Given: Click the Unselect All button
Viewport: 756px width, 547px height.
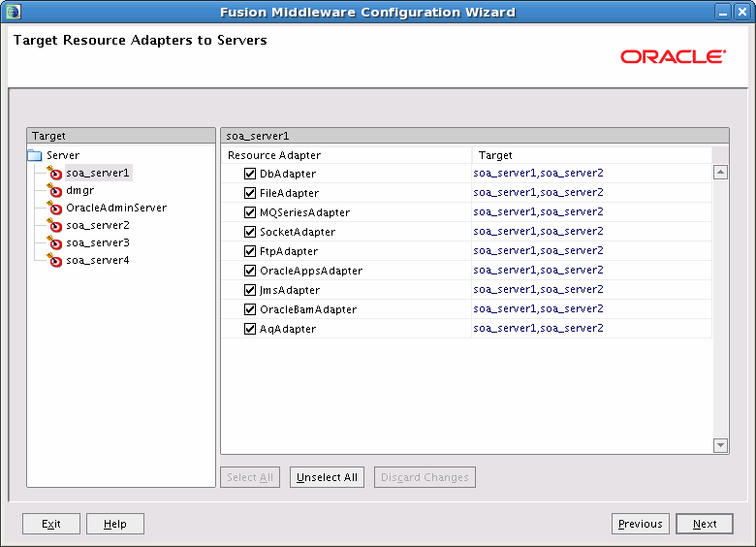Looking at the screenshot, I should click(x=327, y=477).
